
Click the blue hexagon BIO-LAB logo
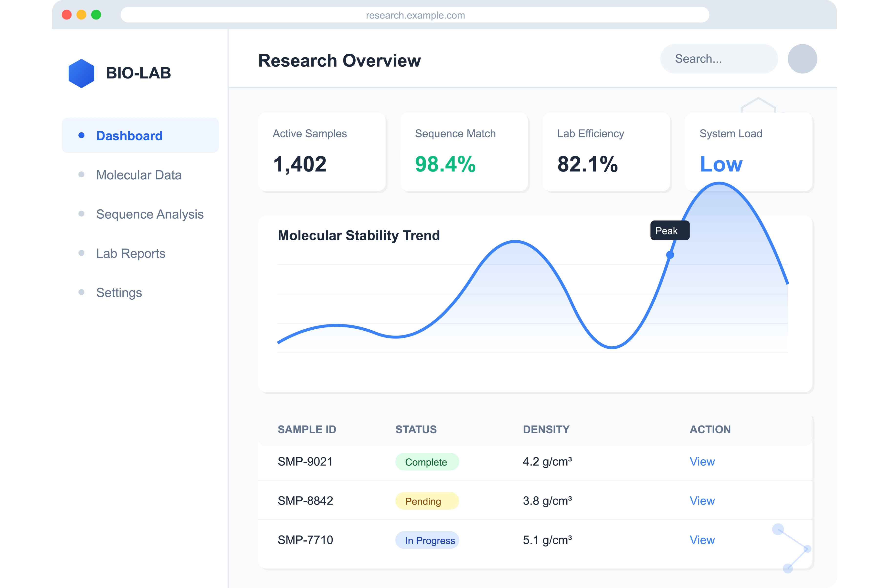pos(81,73)
